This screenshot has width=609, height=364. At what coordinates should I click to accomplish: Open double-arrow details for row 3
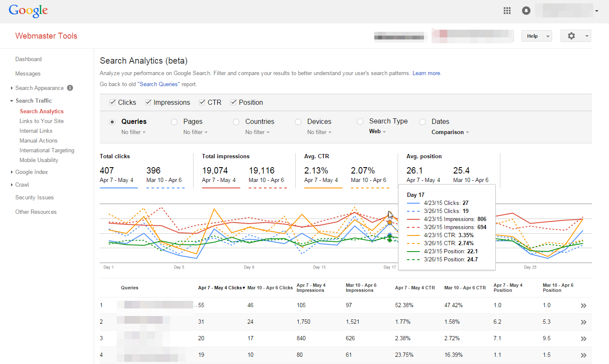[584, 339]
